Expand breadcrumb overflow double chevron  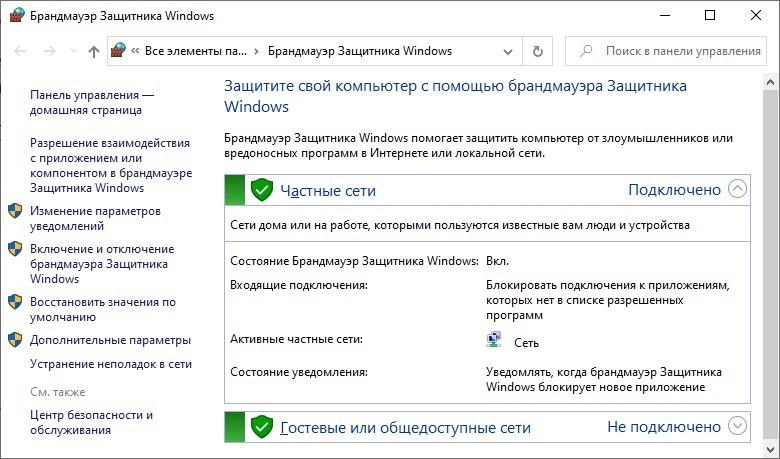[135, 51]
